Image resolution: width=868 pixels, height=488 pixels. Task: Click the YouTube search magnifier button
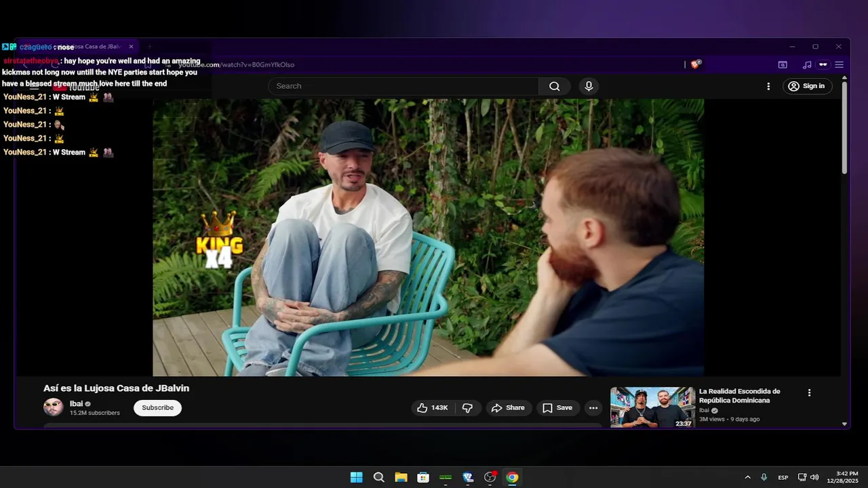click(x=555, y=86)
